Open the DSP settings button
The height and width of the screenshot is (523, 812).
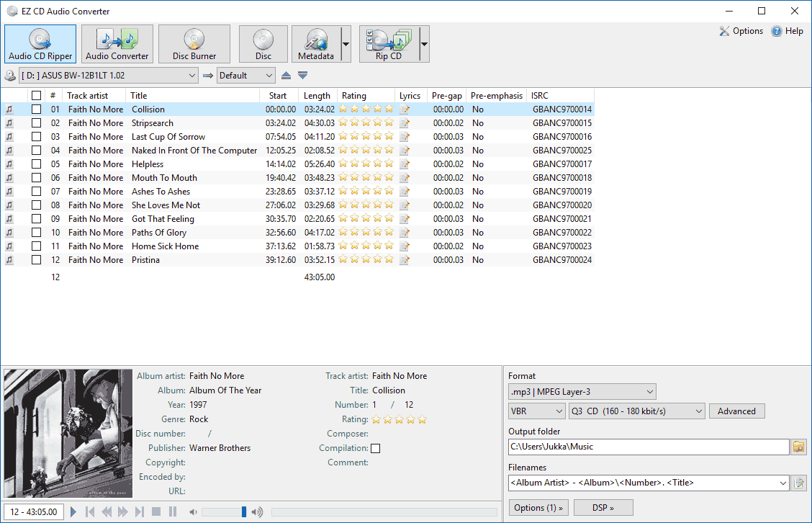click(603, 508)
